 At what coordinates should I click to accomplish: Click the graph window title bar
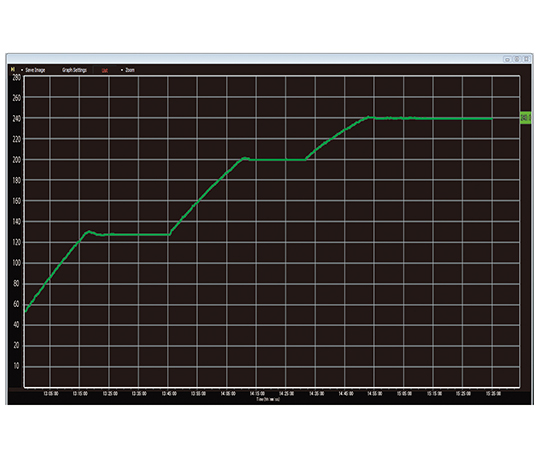255,59
